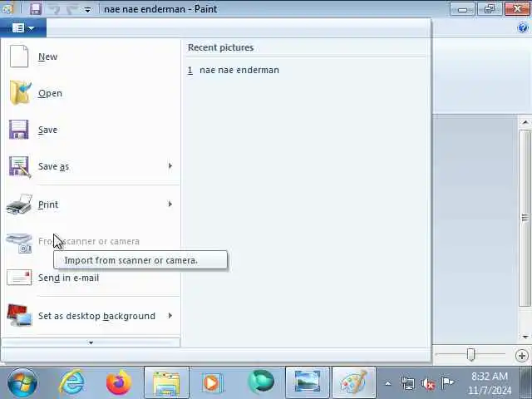532x399 pixels.
Task: Click Show desktop at taskbar edge
Action: pos(527,382)
